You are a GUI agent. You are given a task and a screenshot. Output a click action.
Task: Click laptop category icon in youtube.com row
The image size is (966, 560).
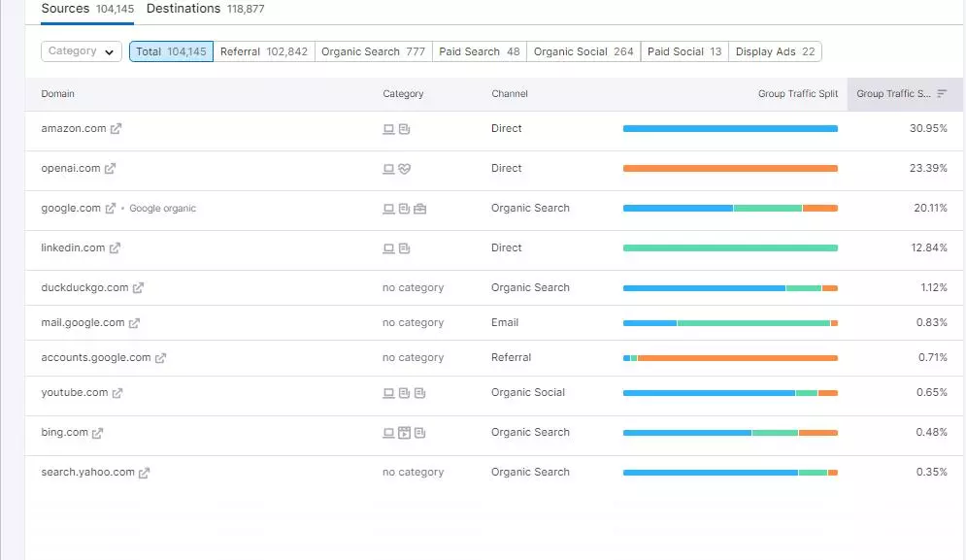click(388, 393)
